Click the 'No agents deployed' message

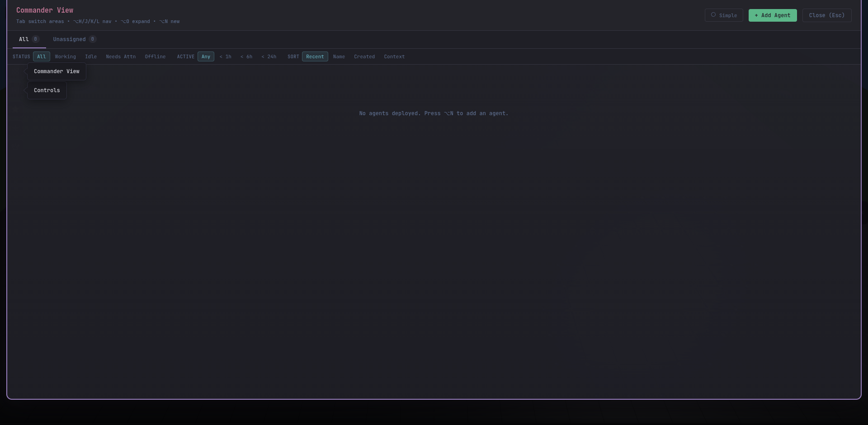(434, 113)
